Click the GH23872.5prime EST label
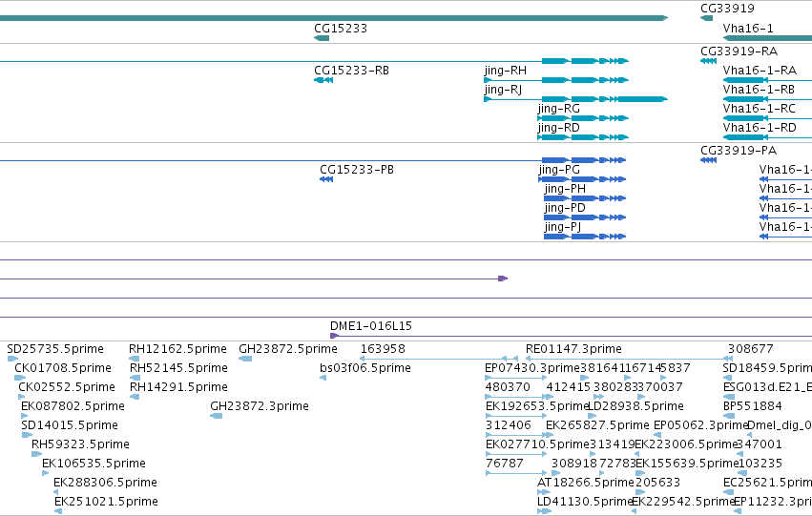This screenshot has height=516, width=812. click(288, 349)
